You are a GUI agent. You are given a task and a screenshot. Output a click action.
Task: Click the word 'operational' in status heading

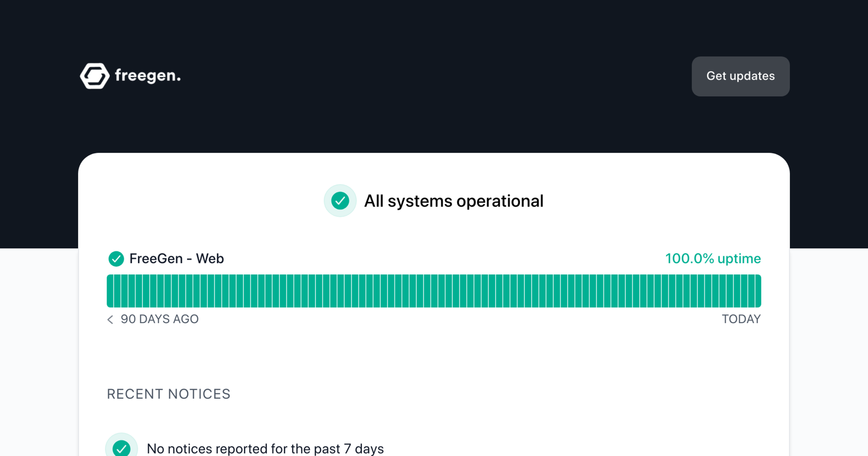[500, 201]
